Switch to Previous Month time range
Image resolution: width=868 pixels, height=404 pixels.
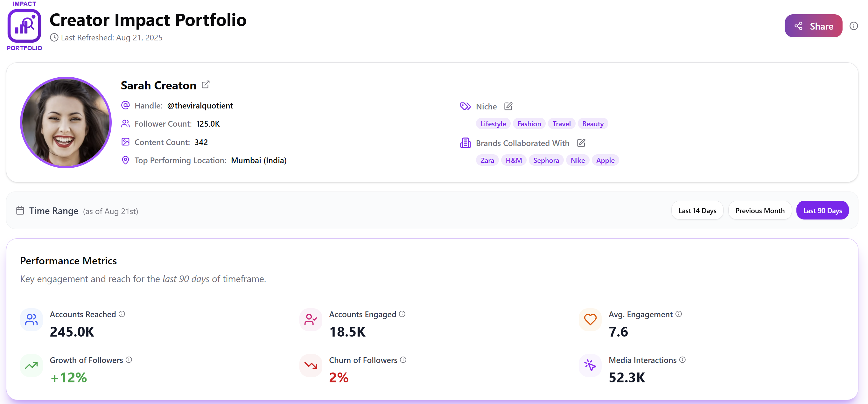point(759,211)
